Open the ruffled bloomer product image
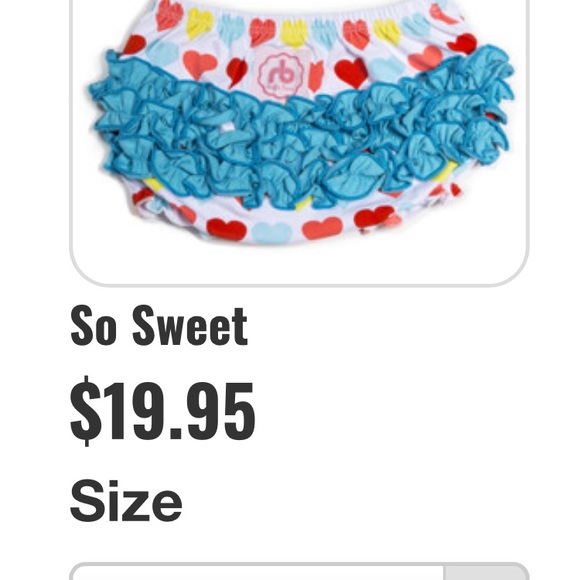Image resolution: width=580 pixels, height=580 pixels. pyautogui.click(x=300, y=122)
